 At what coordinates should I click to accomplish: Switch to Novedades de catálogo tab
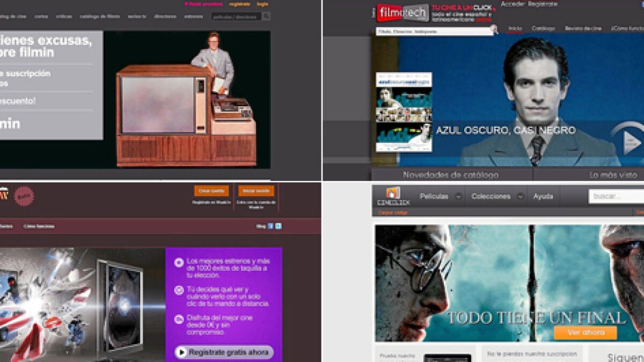(x=451, y=175)
